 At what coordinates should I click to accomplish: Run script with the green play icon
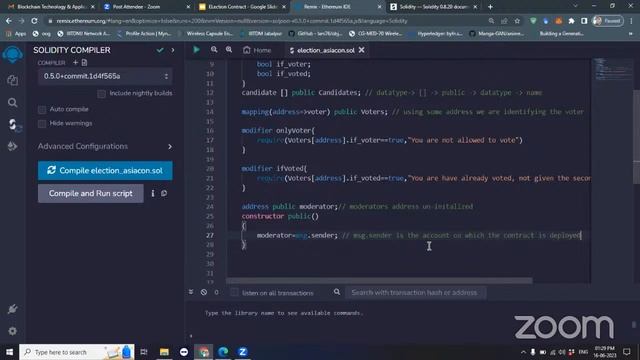tap(196, 50)
